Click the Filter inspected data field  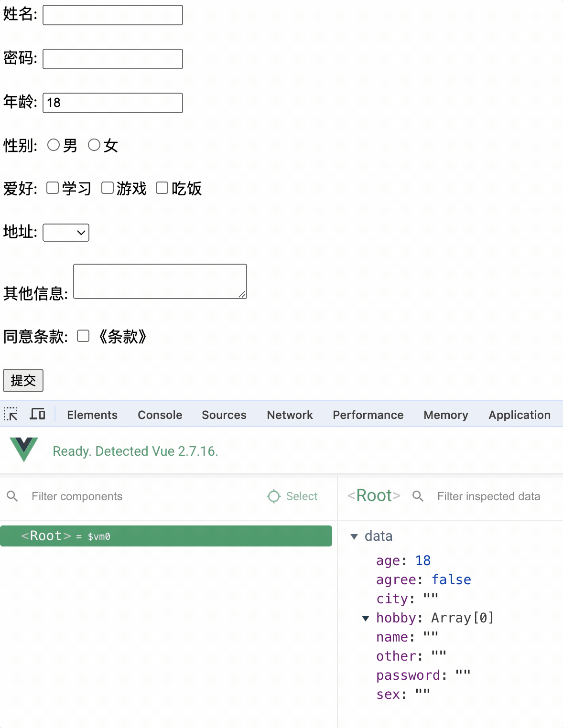point(489,496)
